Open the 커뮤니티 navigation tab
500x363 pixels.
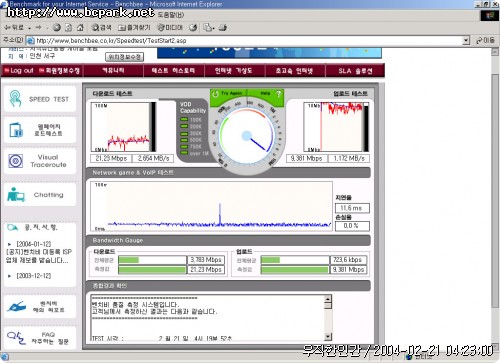pyautogui.click(x=113, y=70)
